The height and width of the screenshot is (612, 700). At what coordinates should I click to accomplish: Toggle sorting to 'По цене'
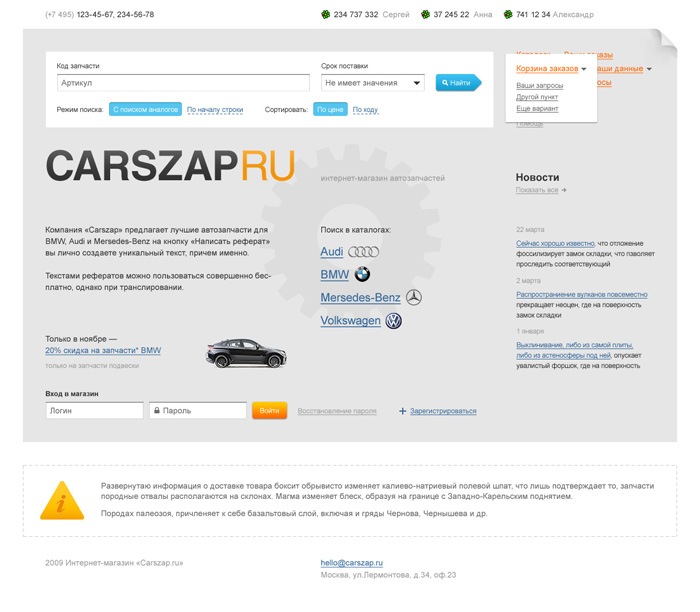[331, 109]
